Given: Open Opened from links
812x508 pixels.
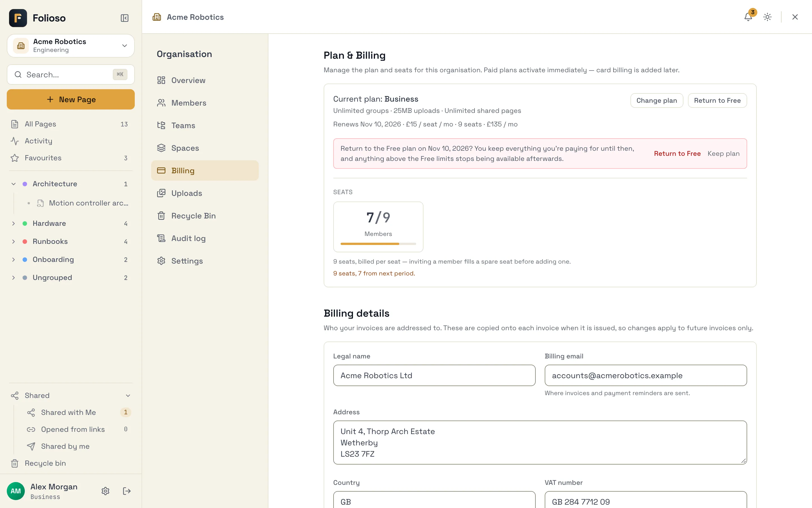Looking at the screenshot, I should tap(78, 429).
